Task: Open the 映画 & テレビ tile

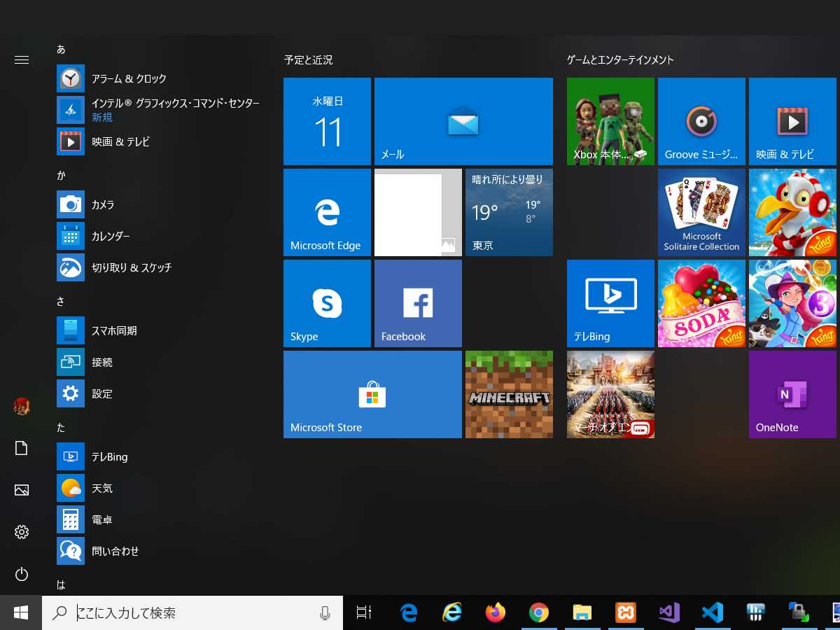Action: (792, 121)
